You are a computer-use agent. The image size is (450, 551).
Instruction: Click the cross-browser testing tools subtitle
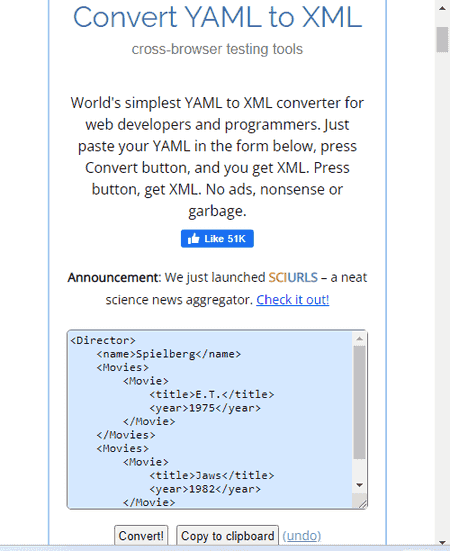click(217, 49)
